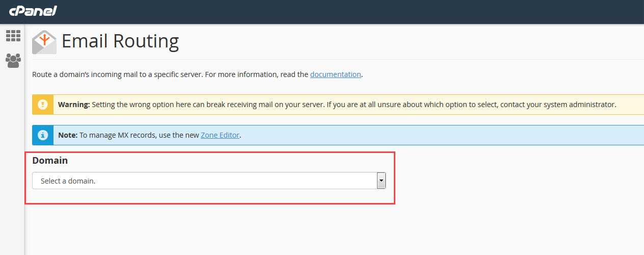The height and width of the screenshot is (255, 644).
Task: Click the yellow warning exclamation icon
Action: coord(43,105)
